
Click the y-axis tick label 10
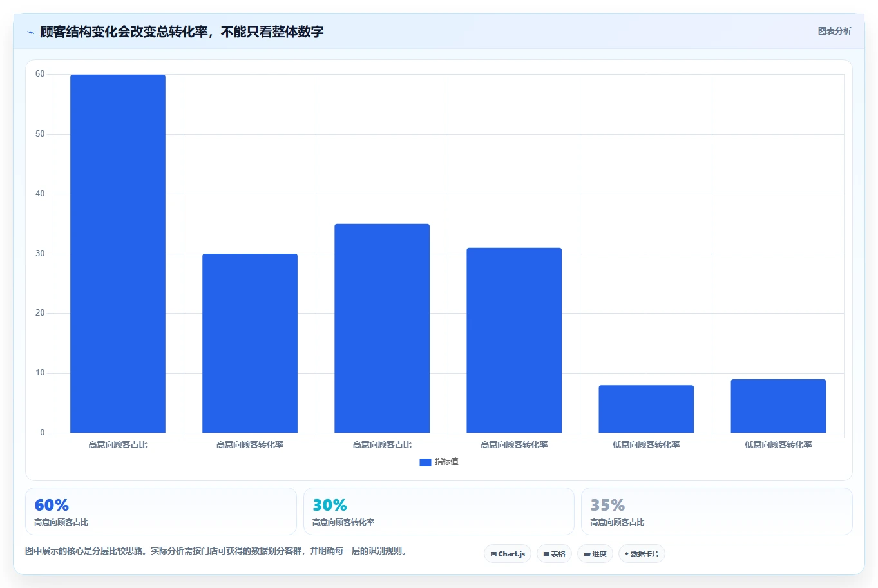40,373
